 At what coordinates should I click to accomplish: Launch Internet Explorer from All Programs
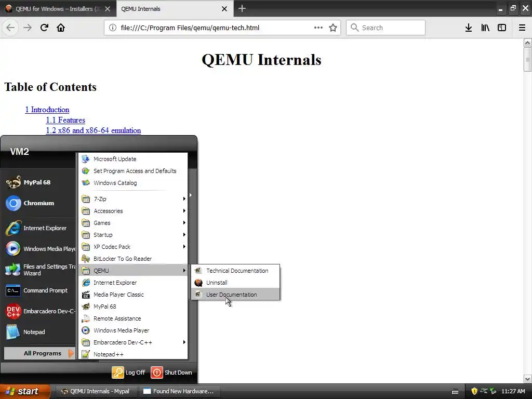(x=133, y=283)
